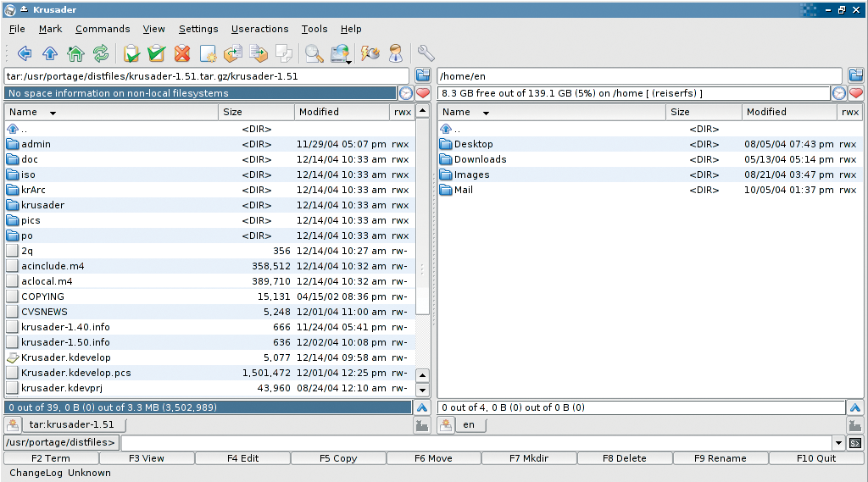This screenshot has height=482, width=868.
Task: Open folder chooser beside /home/en path
Action: [x=856, y=75]
